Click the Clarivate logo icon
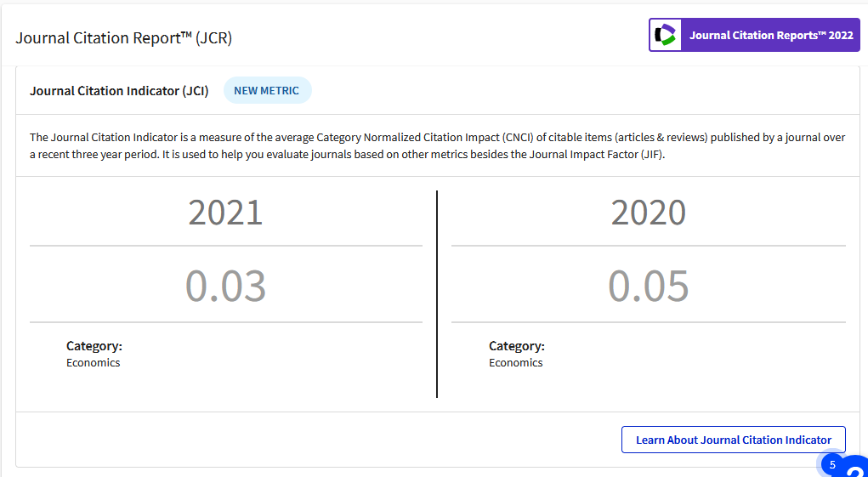 click(665, 35)
